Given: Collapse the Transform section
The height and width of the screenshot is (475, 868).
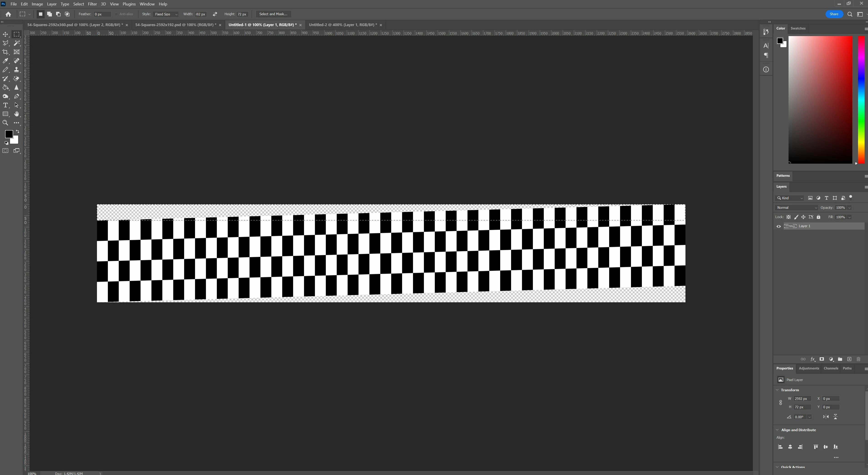Looking at the screenshot, I should pyautogui.click(x=777, y=390).
